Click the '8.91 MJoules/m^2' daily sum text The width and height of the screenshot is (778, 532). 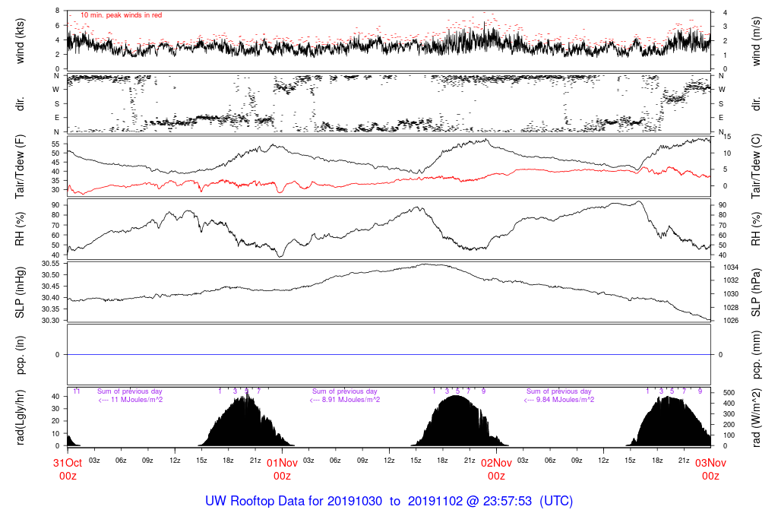(345, 400)
